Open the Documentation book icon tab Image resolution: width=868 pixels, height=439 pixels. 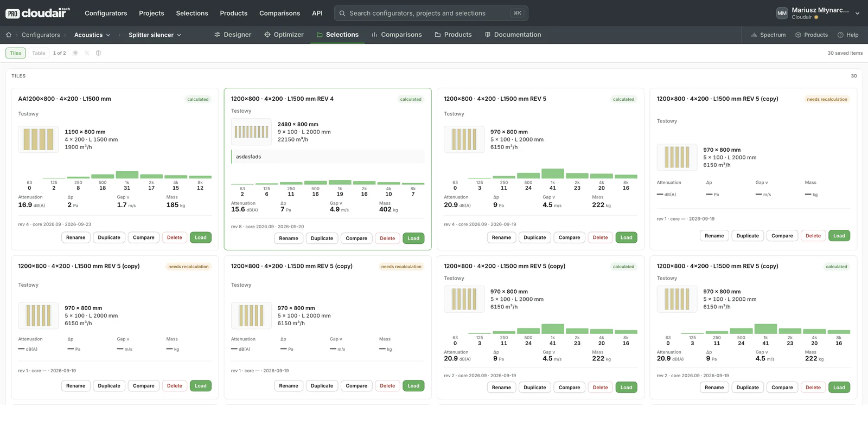pyautogui.click(x=488, y=35)
